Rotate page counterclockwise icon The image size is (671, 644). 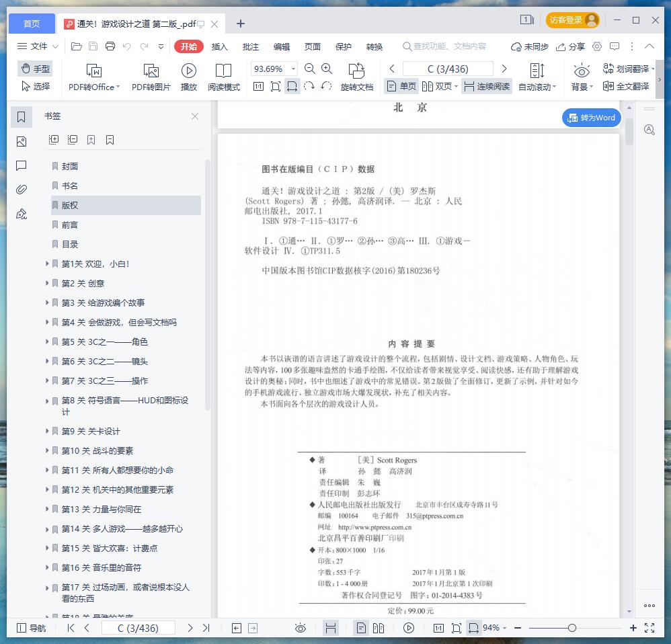point(326,87)
